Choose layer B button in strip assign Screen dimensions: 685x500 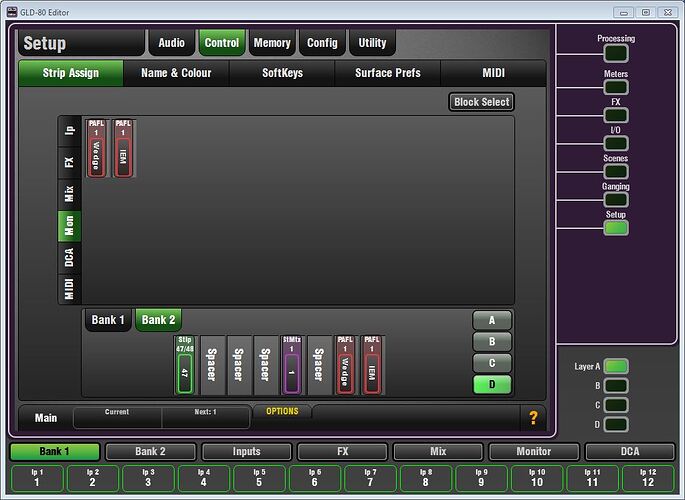[492, 341]
